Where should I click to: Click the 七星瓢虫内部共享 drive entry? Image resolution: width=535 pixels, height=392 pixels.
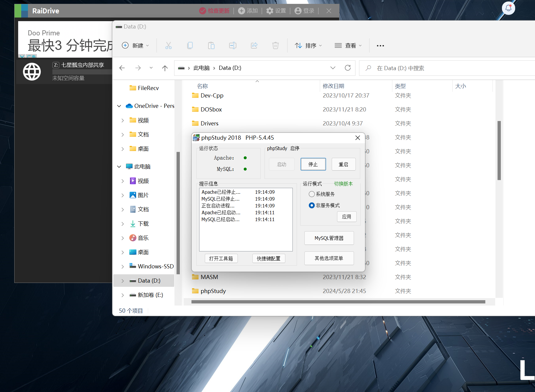point(64,72)
